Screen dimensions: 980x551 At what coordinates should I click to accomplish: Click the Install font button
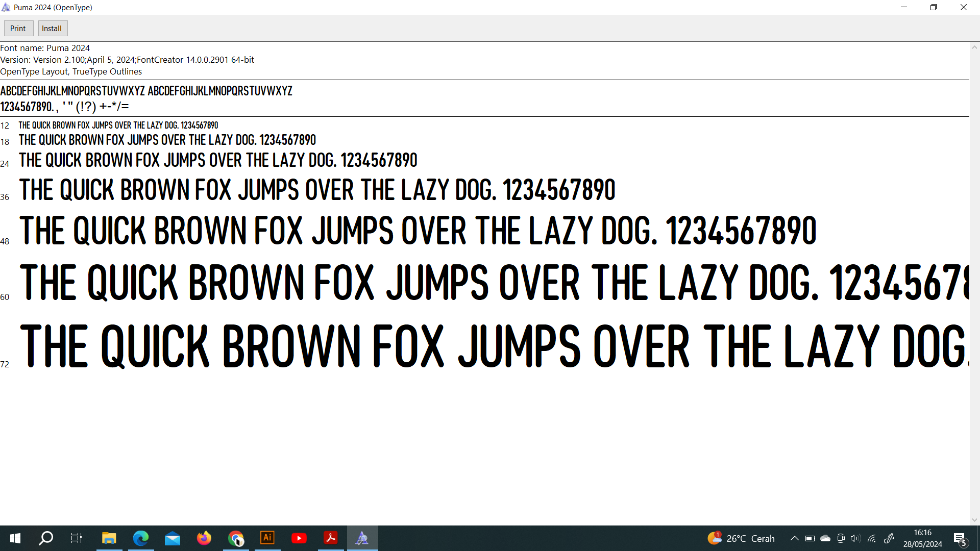pos(52,29)
